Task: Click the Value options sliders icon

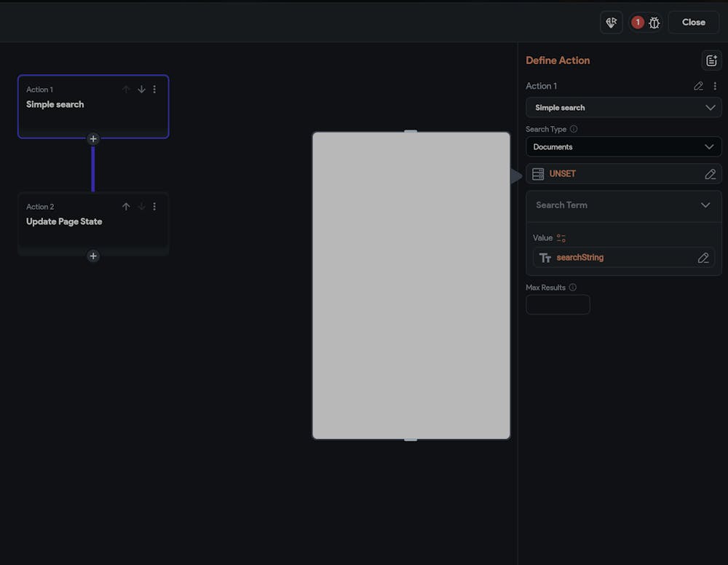Action: pyautogui.click(x=561, y=238)
